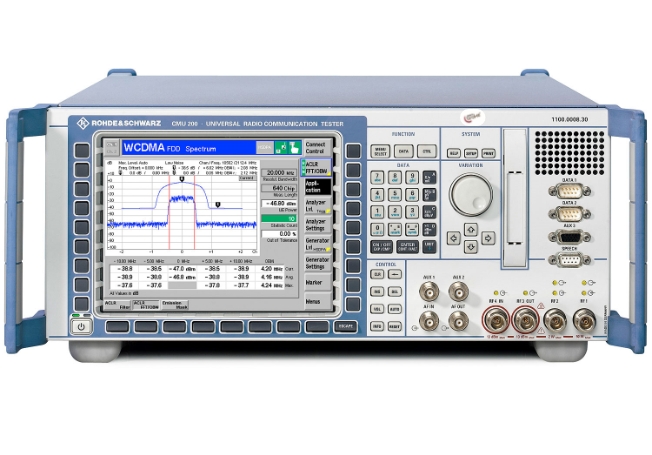Viewport: 652px width, 455px height.
Task: Click the UNIT key on keypad
Action: pos(429,247)
